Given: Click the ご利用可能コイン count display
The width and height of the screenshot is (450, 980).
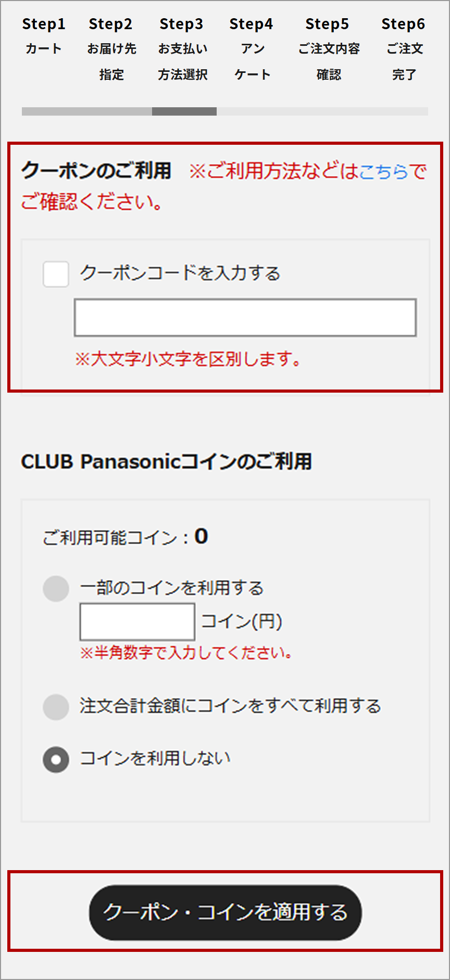Looking at the screenshot, I should point(125,537).
